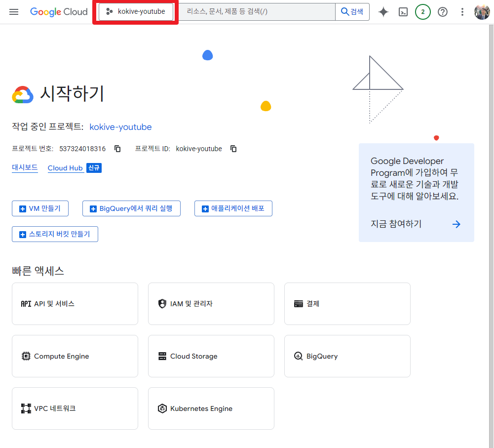Open the help icon
Viewport: 494px width, 448px height.
(x=443, y=11)
